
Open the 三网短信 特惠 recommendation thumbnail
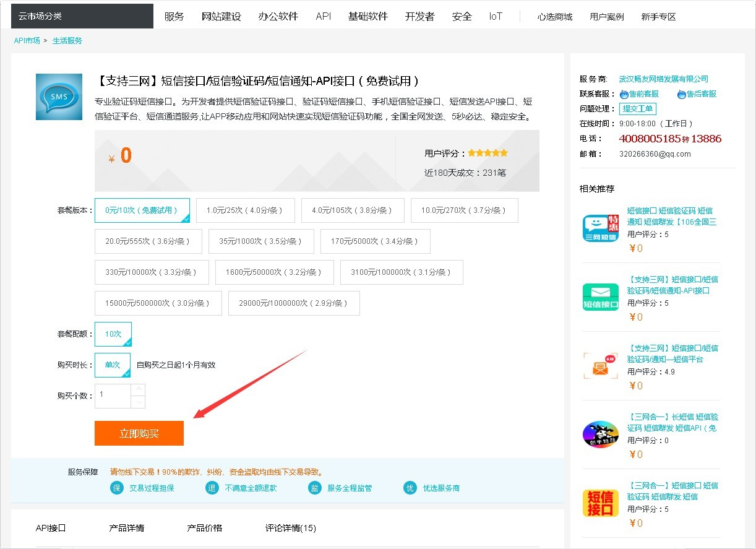coord(601,227)
